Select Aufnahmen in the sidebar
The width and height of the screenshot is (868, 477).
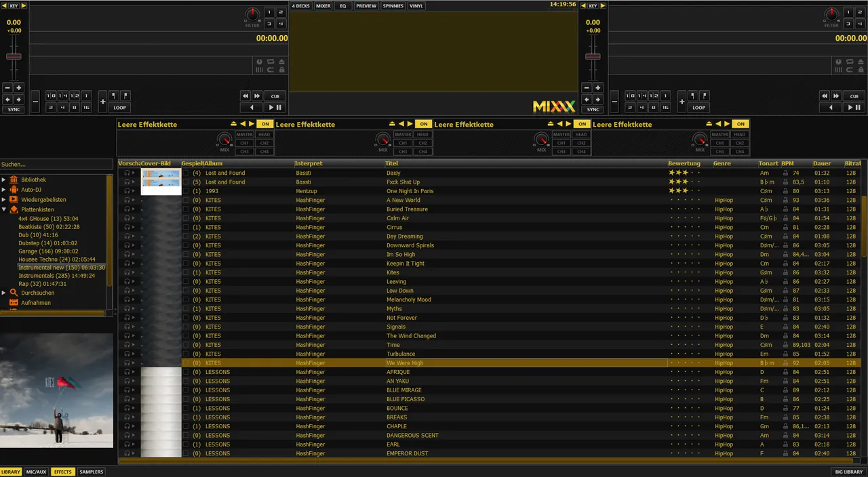pos(36,303)
